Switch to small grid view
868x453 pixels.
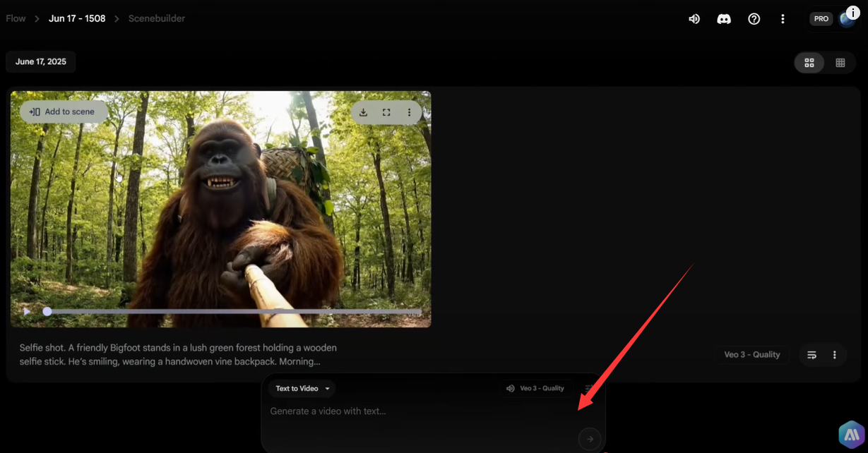pos(840,63)
